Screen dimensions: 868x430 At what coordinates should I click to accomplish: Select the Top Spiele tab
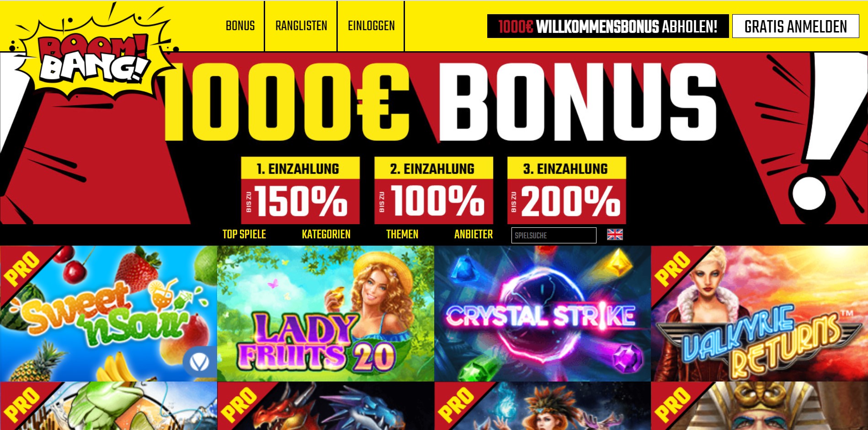244,235
